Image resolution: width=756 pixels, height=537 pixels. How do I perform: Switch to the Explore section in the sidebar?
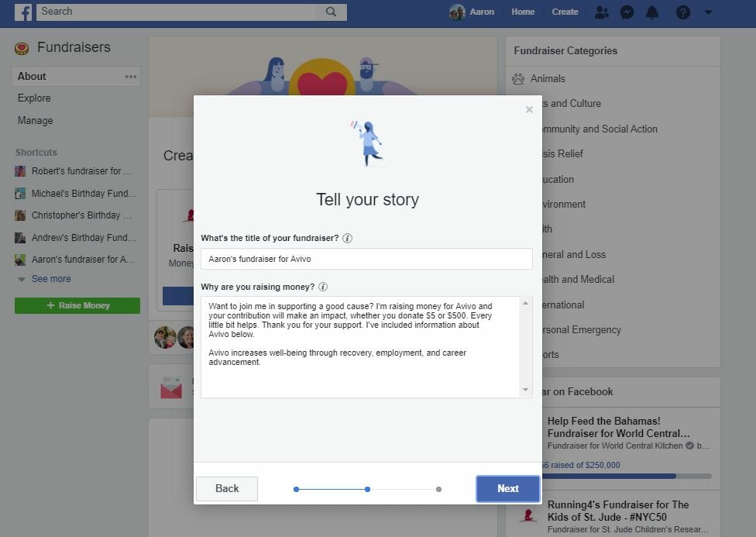33,98
